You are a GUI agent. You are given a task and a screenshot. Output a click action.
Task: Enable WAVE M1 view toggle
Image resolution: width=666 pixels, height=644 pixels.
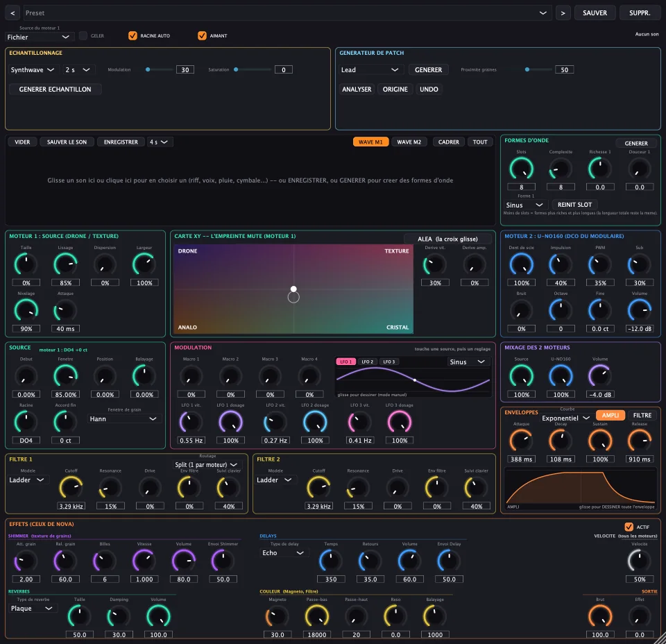pos(370,142)
